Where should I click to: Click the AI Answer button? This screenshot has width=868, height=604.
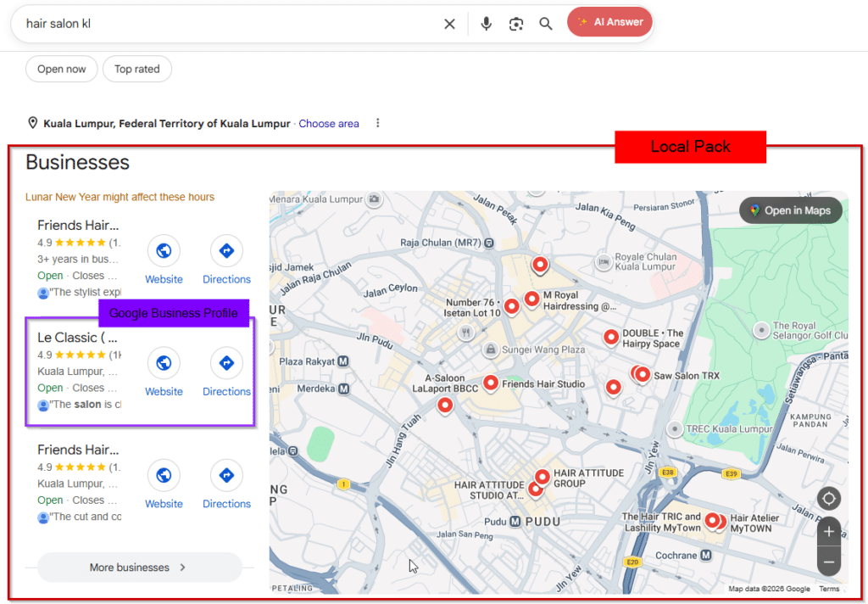(610, 22)
